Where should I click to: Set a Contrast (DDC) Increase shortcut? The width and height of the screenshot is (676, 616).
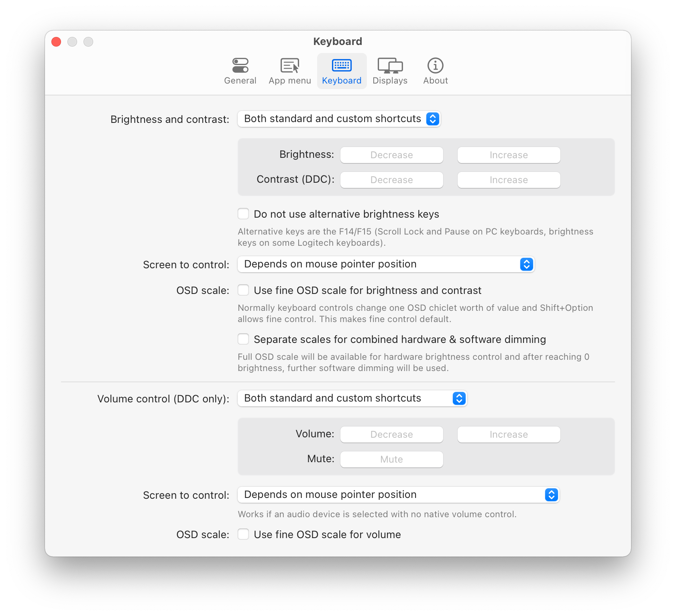[x=508, y=179]
